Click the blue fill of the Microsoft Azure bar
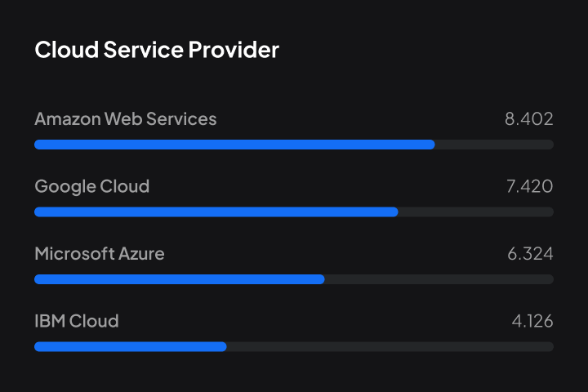Image resolution: width=588 pixels, height=392 pixels. pos(180,279)
